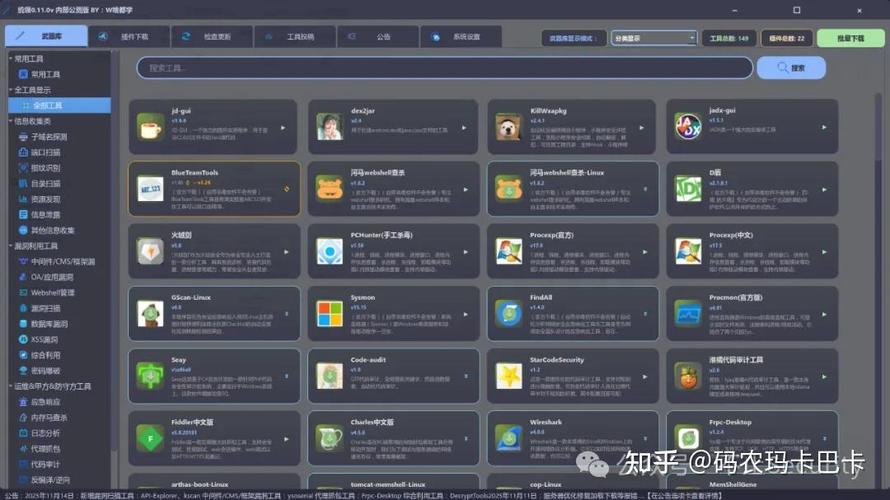This screenshot has height=500, width=890.
Task: Click the Charles中文版 jug icon
Action: pos(330,438)
